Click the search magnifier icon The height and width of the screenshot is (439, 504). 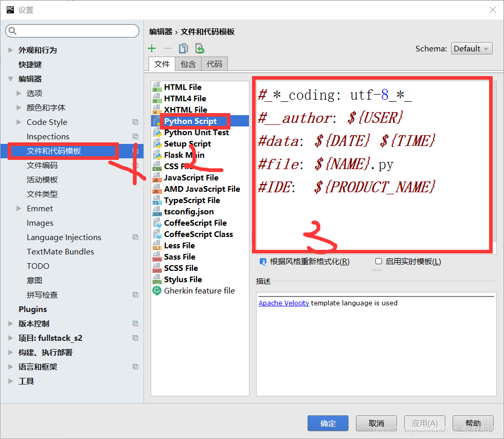click(12, 30)
